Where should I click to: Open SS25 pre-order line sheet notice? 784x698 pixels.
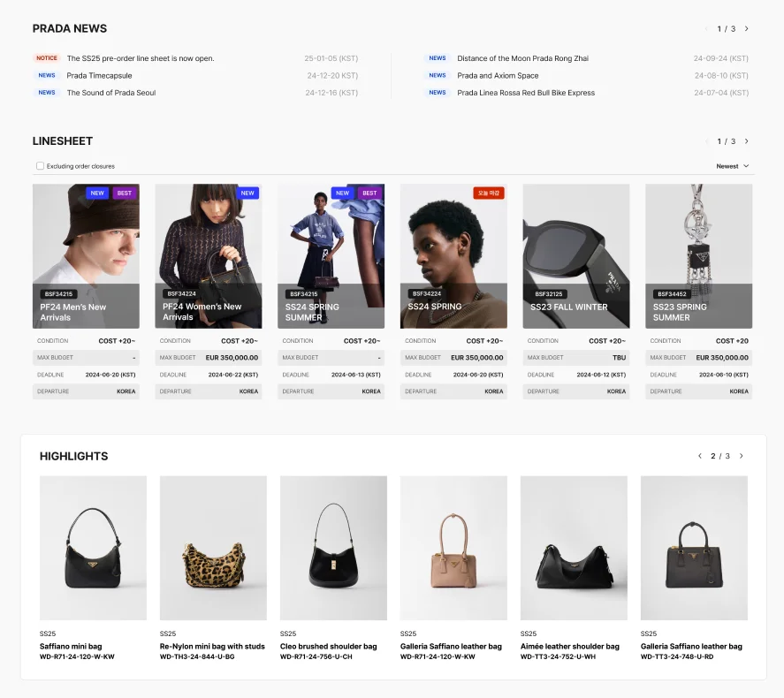(141, 58)
